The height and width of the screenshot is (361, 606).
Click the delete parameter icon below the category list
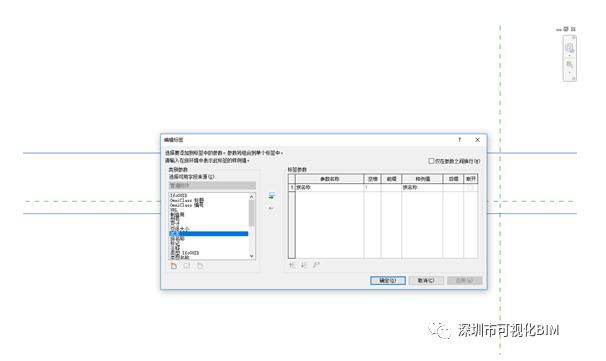point(200,266)
